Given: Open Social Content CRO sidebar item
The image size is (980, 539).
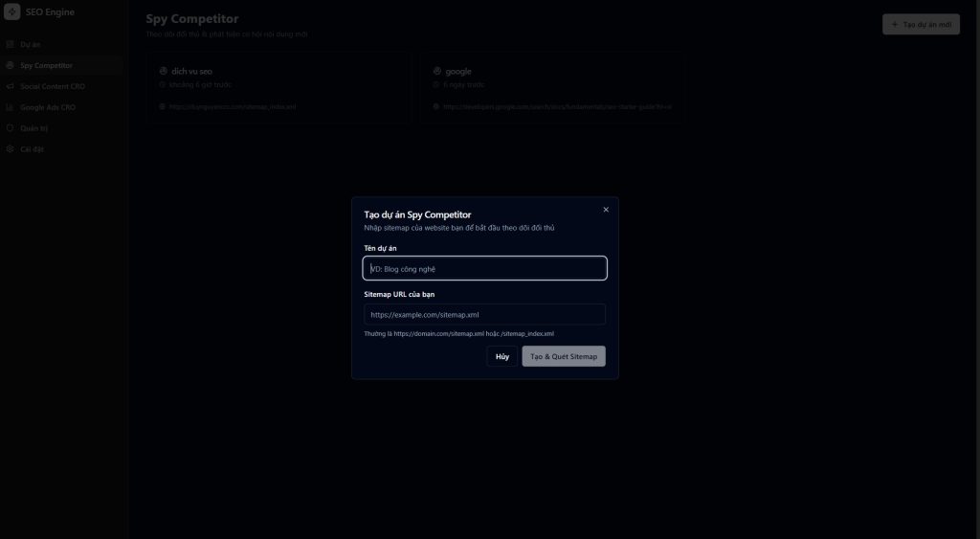Looking at the screenshot, I should (62, 86).
